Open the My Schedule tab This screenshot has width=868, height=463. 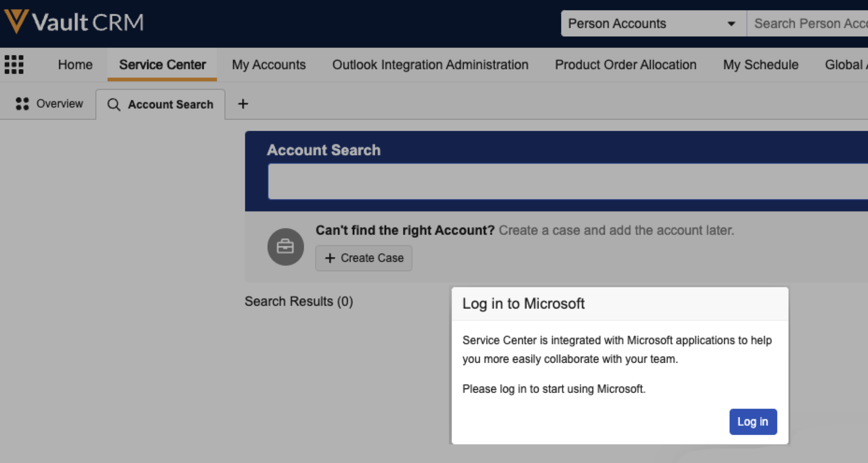coord(760,65)
